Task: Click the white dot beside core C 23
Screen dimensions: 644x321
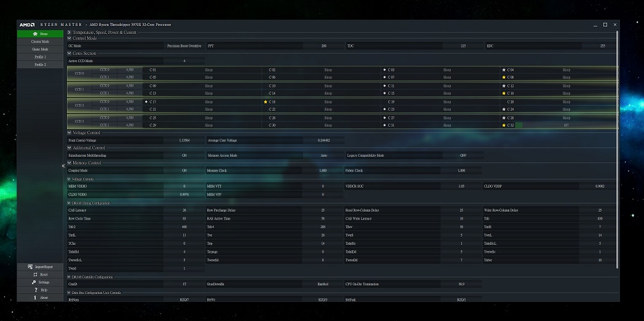Action: (x=384, y=109)
